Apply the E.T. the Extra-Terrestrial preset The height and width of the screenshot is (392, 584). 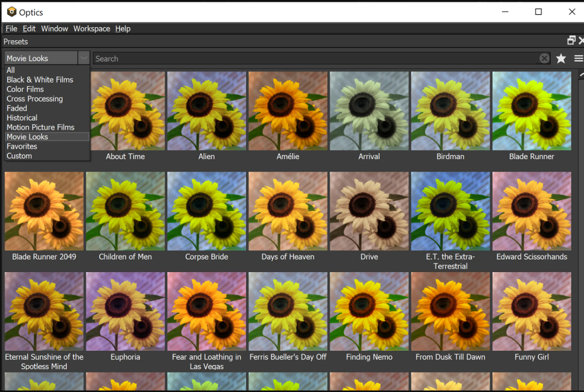pos(450,211)
